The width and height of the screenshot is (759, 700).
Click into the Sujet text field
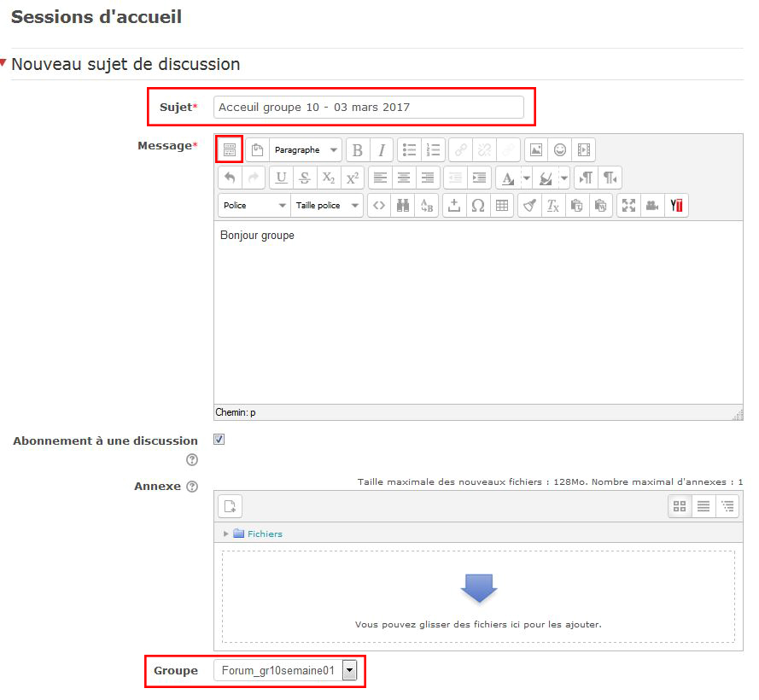368,108
